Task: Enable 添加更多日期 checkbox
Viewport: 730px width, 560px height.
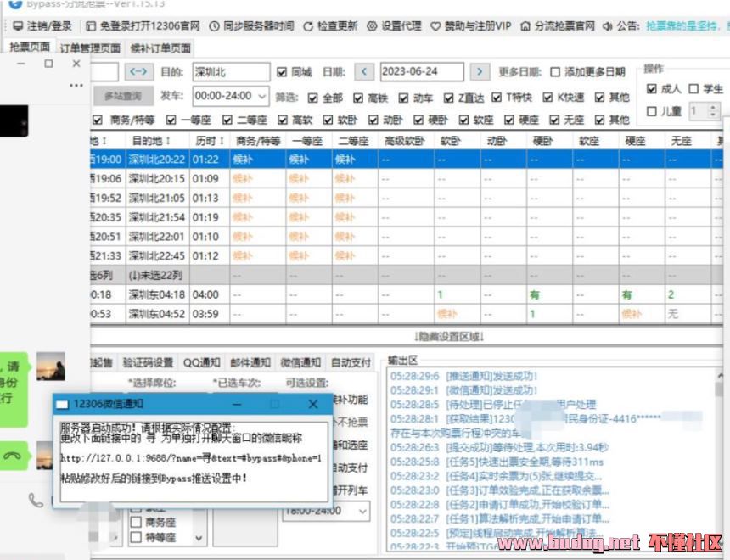Action: click(x=555, y=72)
